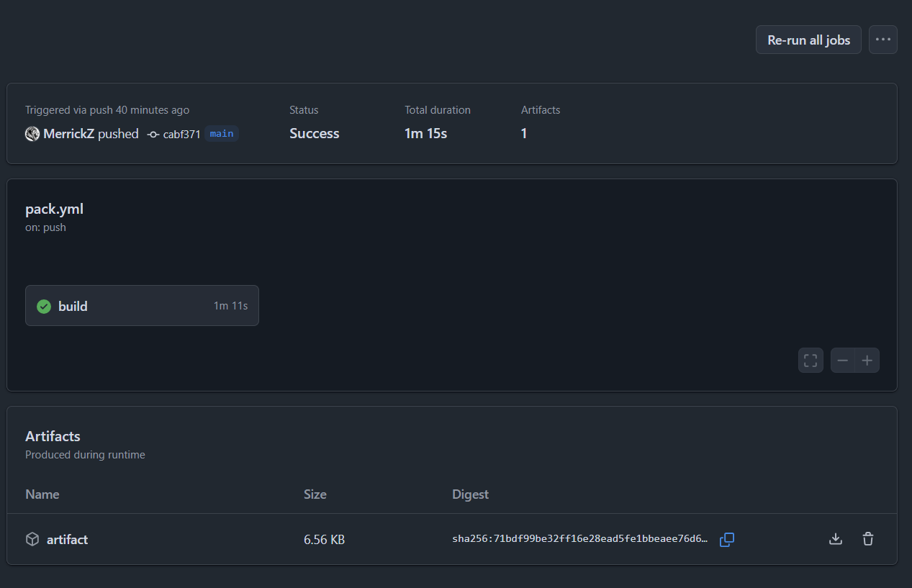
Task: Open MerrickZ user profile avatar
Action: pyautogui.click(x=32, y=134)
